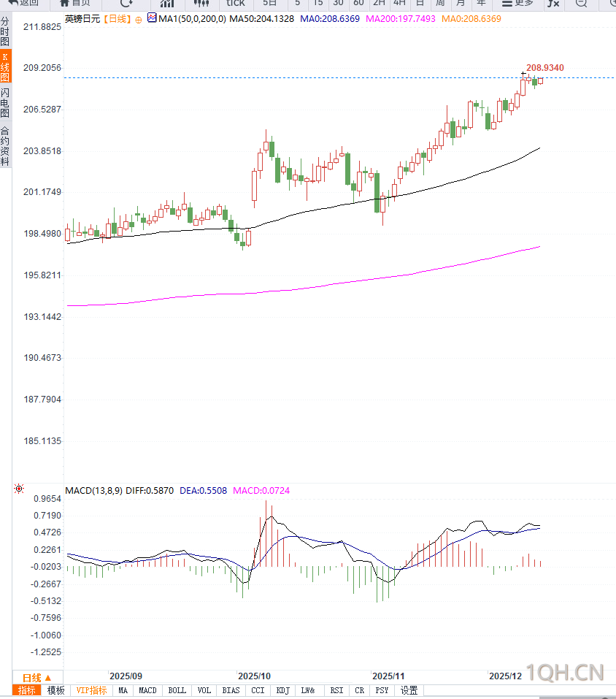Screen dimensions: 616x699
Task: Click the 208.9340 price label
Action: click(x=544, y=68)
